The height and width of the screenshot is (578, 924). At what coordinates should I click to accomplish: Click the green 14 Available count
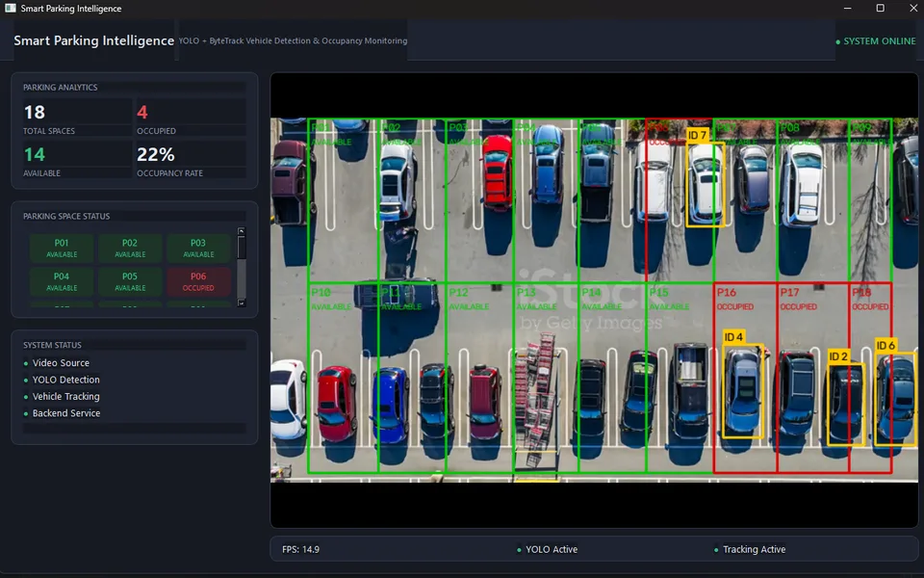tap(35, 154)
